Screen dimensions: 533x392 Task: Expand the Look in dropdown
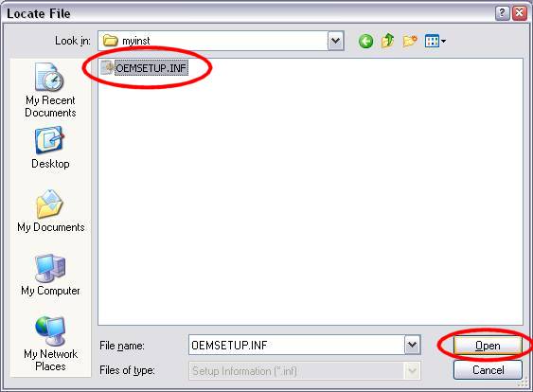pos(336,41)
